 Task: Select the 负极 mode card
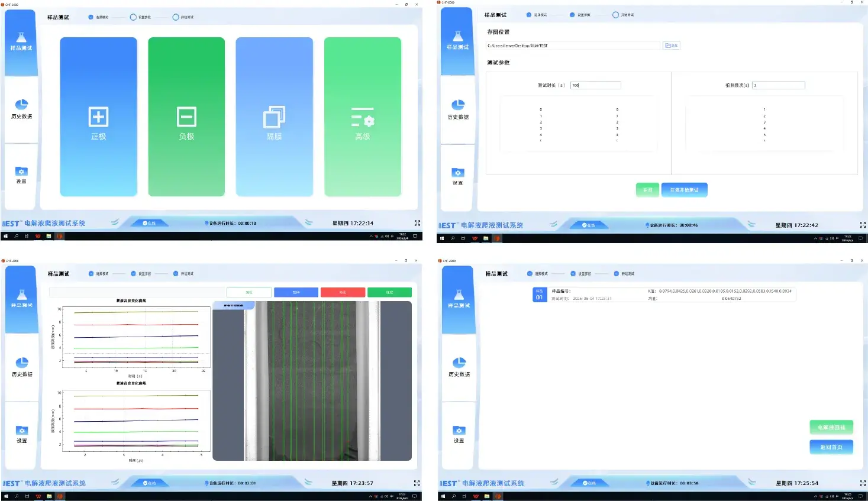(186, 117)
